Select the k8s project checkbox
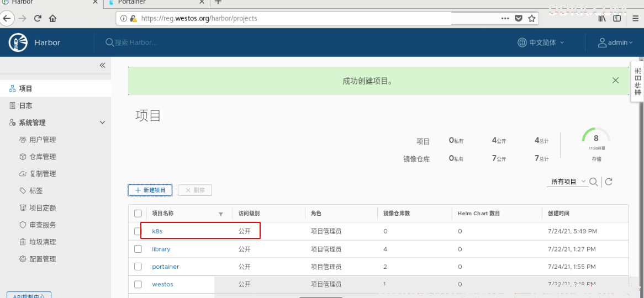This screenshot has width=644, height=298. [138, 232]
